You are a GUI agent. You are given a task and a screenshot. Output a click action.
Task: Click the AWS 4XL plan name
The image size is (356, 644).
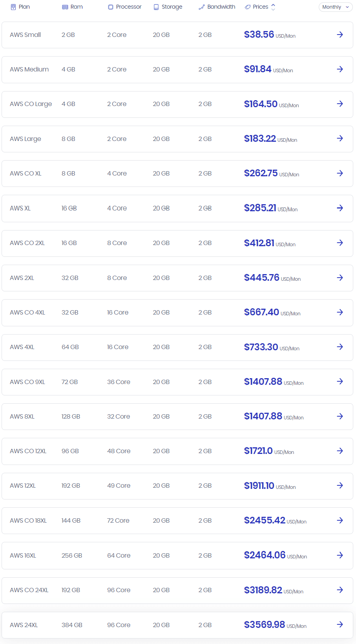tap(22, 347)
